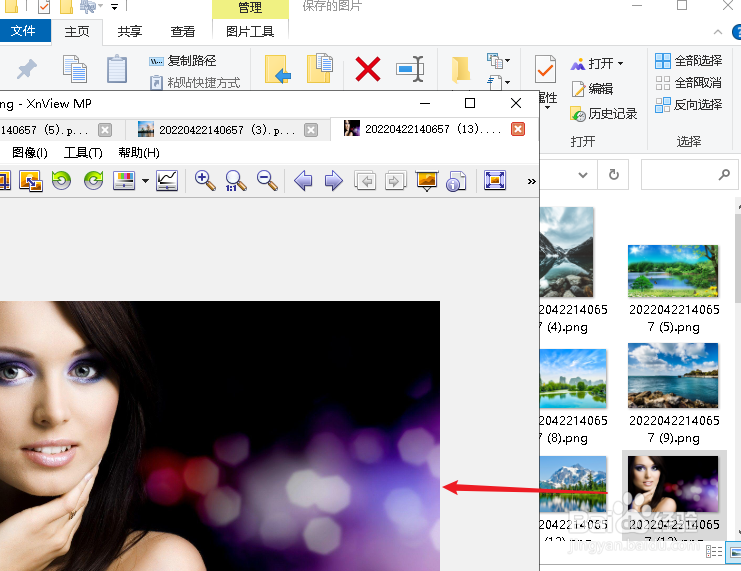Click 粘贴快捷方式 in the ribbon
Image resolution: width=741 pixels, height=571 pixels.
pos(195,83)
